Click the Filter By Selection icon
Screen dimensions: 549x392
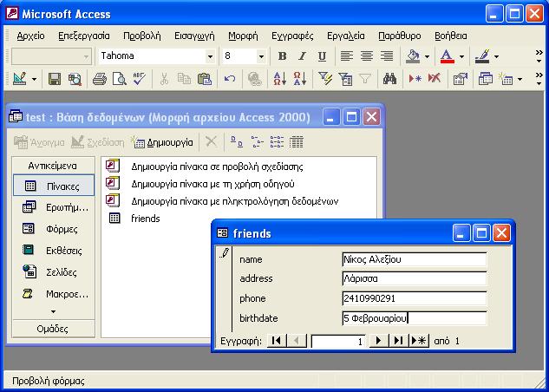pyautogui.click(x=325, y=79)
